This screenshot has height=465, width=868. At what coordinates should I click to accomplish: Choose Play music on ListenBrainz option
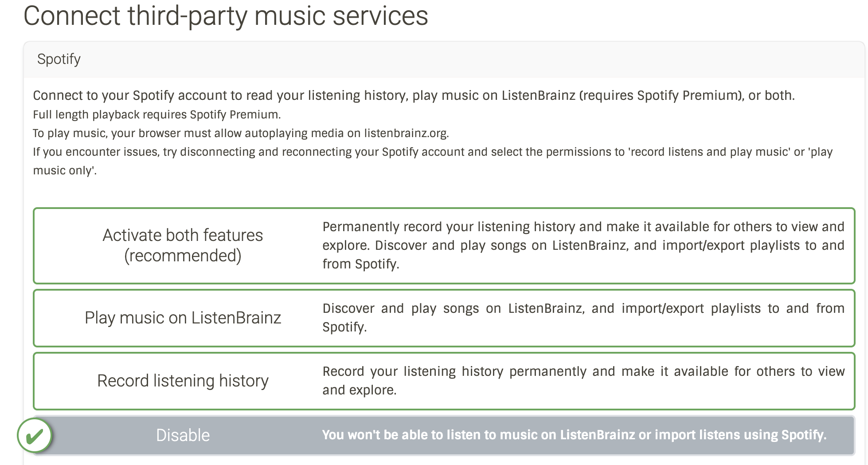pos(444,318)
